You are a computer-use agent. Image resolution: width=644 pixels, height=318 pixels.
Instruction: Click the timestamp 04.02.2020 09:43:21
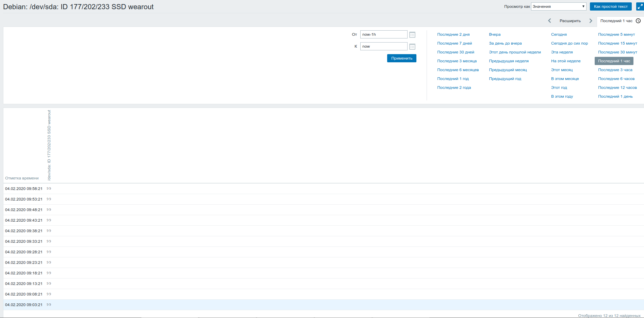24,220
